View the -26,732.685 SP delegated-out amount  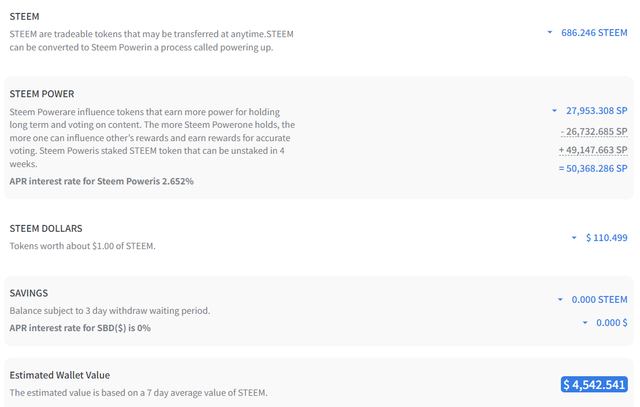[x=594, y=131]
